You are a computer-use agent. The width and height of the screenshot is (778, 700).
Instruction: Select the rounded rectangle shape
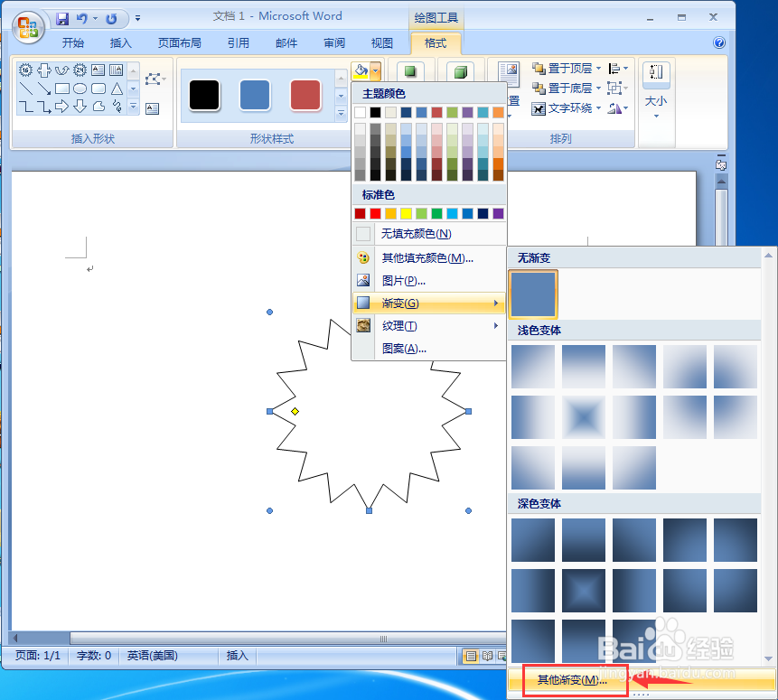click(98, 89)
